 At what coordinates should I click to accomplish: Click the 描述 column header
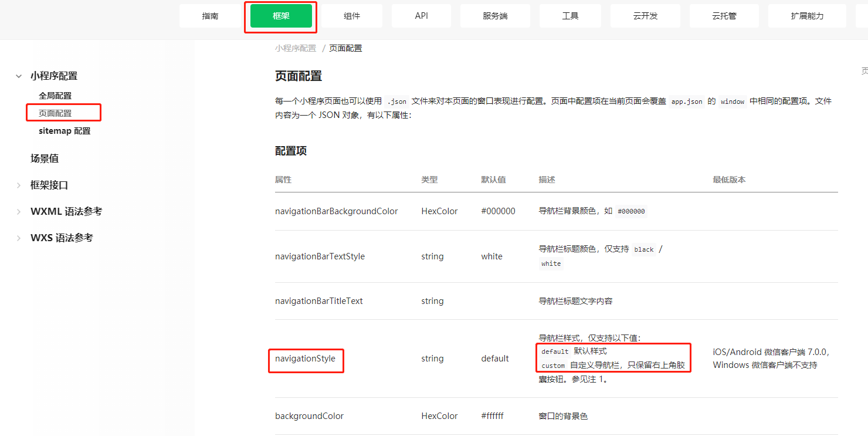547,180
